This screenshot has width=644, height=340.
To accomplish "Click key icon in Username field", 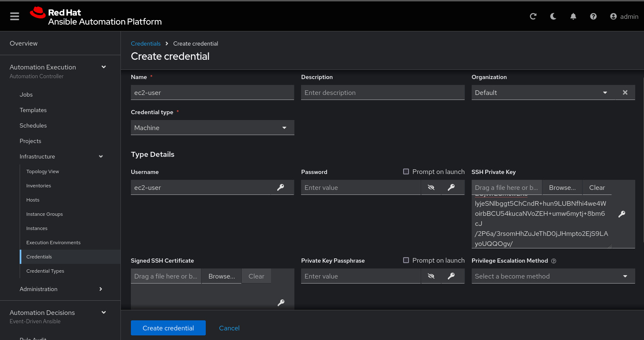I will click(x=281, y=187).
